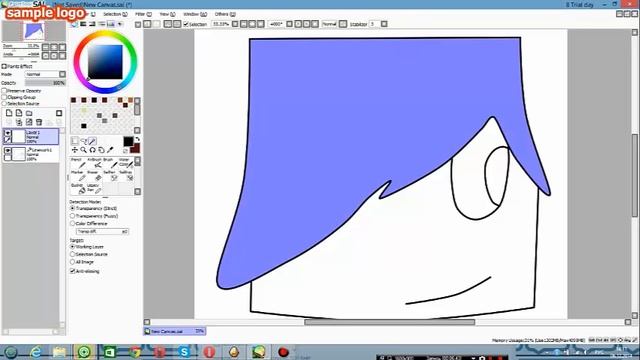Create a new linework layer
This screenshot has width=640, height=360.
pyautogui.click(x=19, y=113)
